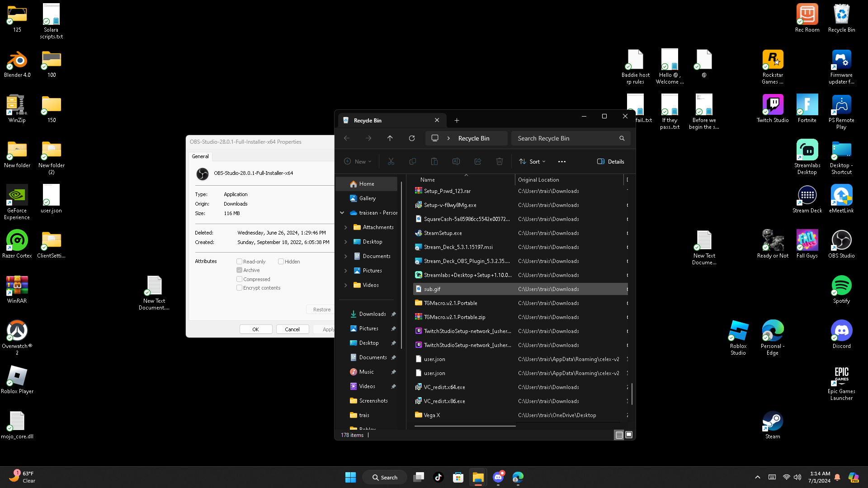Click the Cut icon in Recycle Bin toolbar
868x488 pixels.
[x=391, y=161]
